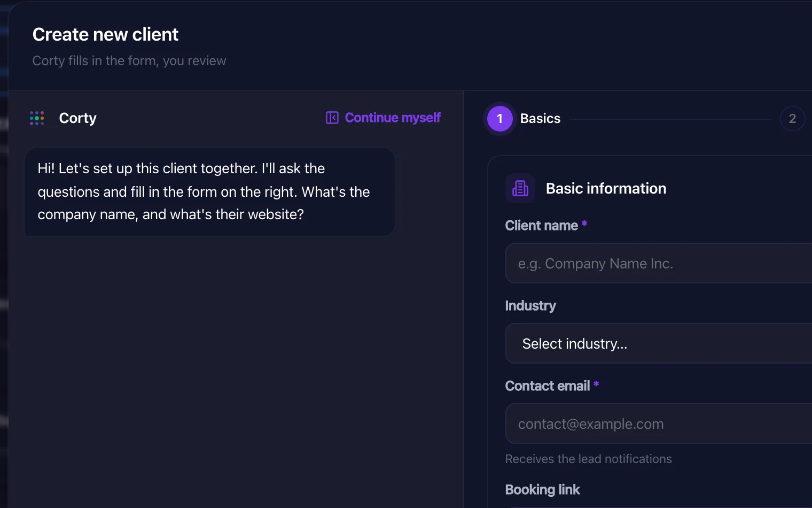Click the 'Client name' field label
The width and height of the screenshot is (812, 508).
tap(542, 226)
